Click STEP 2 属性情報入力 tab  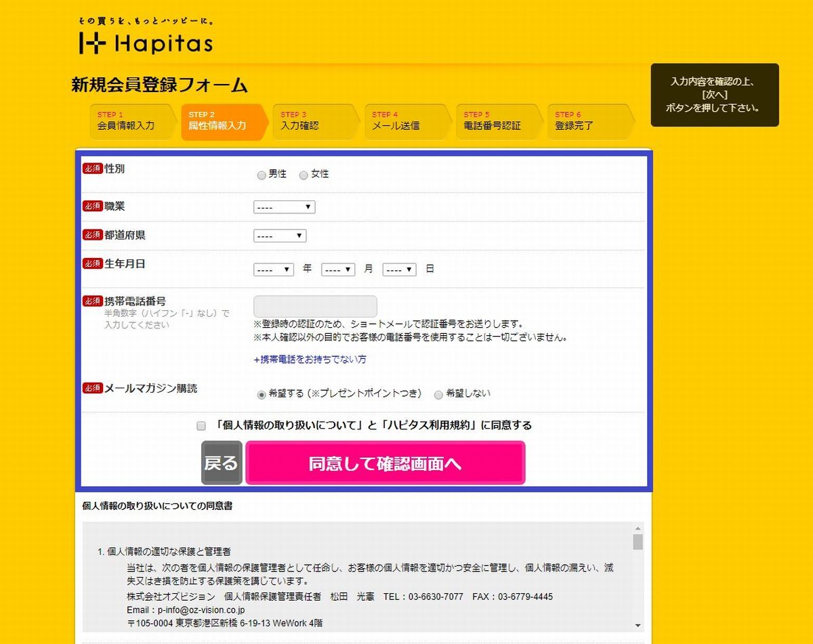(x=225, y=121)
